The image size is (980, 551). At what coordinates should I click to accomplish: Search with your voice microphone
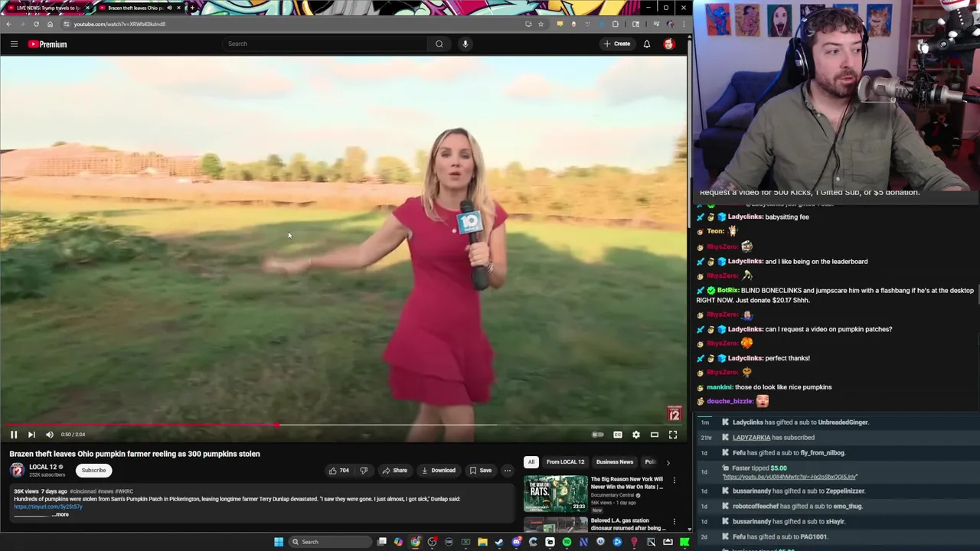[465, 44]
